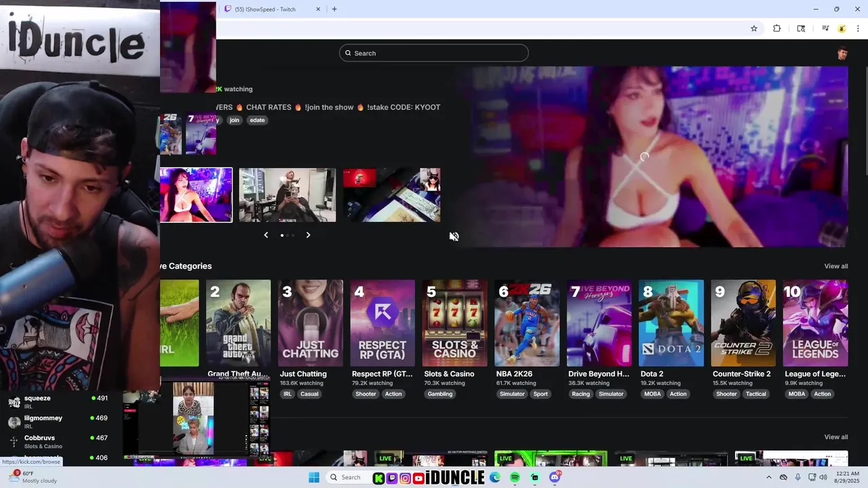
Task: Click the Shooter tag under Respect RP
Action: pos(366,394)
